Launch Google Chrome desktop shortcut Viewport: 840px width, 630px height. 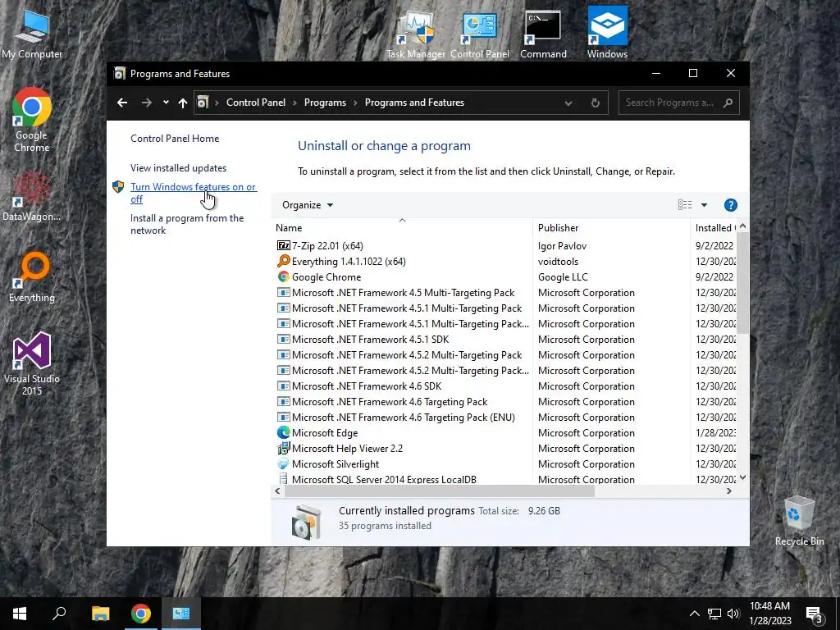(32, 120)
